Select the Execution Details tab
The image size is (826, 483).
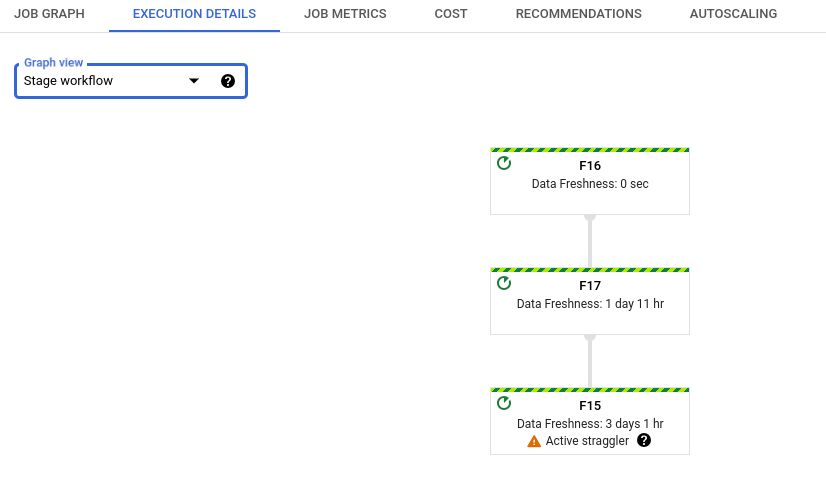point(194,14)
